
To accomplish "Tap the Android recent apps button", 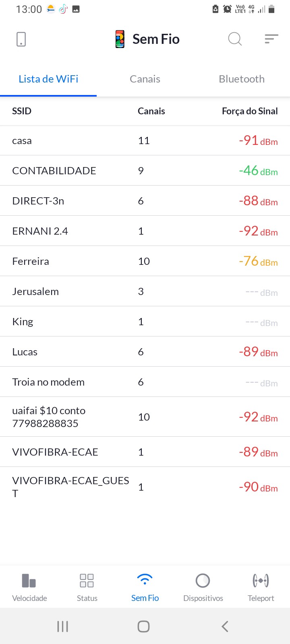I will 62,626.
